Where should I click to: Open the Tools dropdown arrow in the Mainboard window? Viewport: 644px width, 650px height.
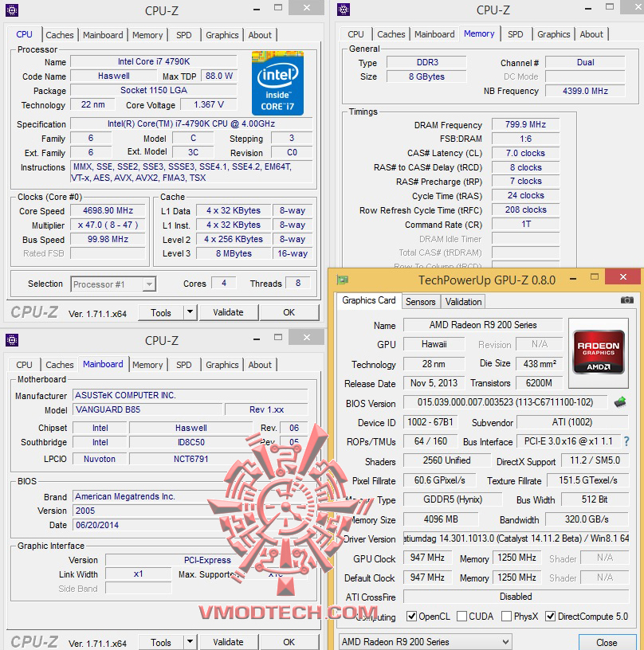tap(190, 642)
